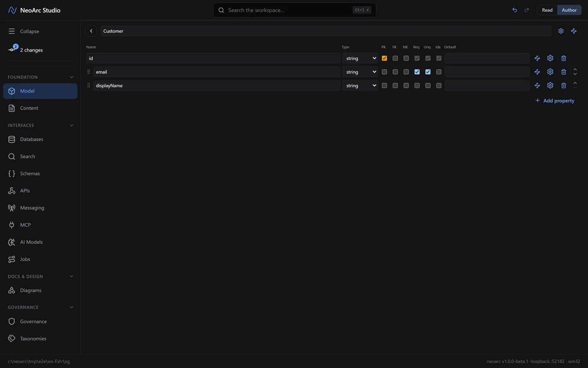Open type dropdown for id property
This screenshot has height=368, width=588.
click(360, 58)
